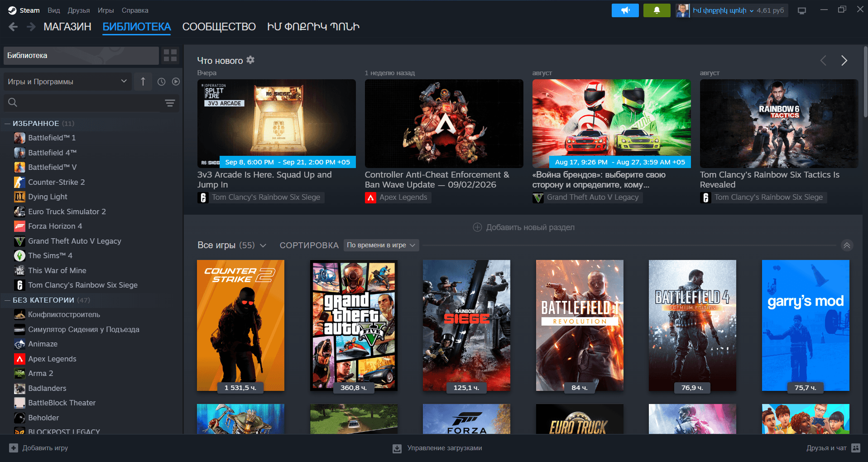Viewport: 868px width, 462px height.
Task: Click the Grand Theft Auto V Legacy news tag
Action: tap(587, 197)
